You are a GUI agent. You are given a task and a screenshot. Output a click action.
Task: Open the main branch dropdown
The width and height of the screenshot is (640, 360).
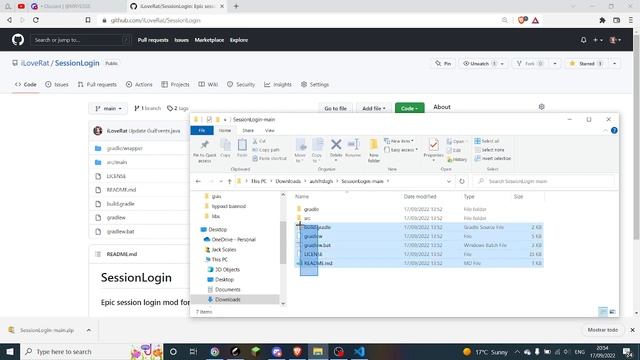click(x=108, y=109)
